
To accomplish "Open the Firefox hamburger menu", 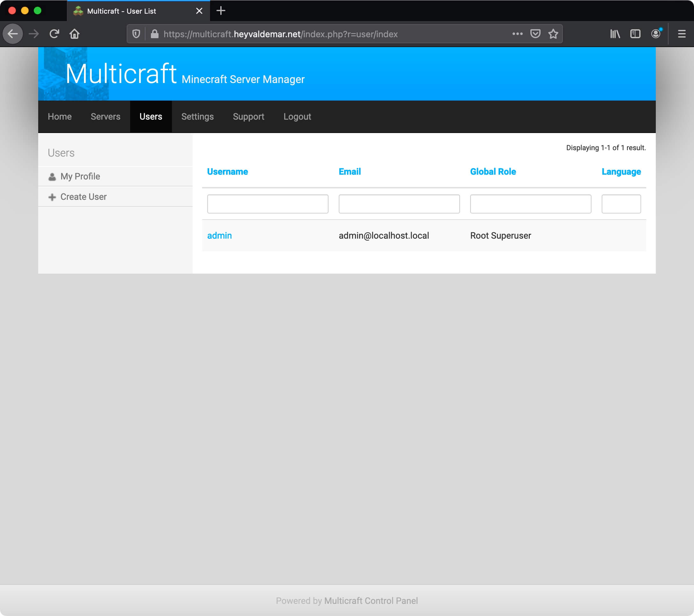I will point(682,34).
